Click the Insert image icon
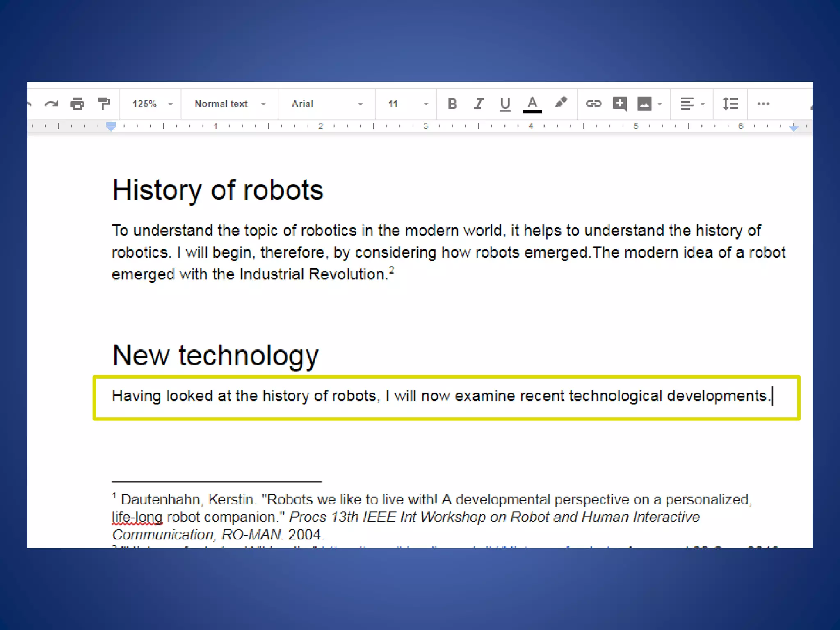The image size is (840, 630). (x=644, y=104)
